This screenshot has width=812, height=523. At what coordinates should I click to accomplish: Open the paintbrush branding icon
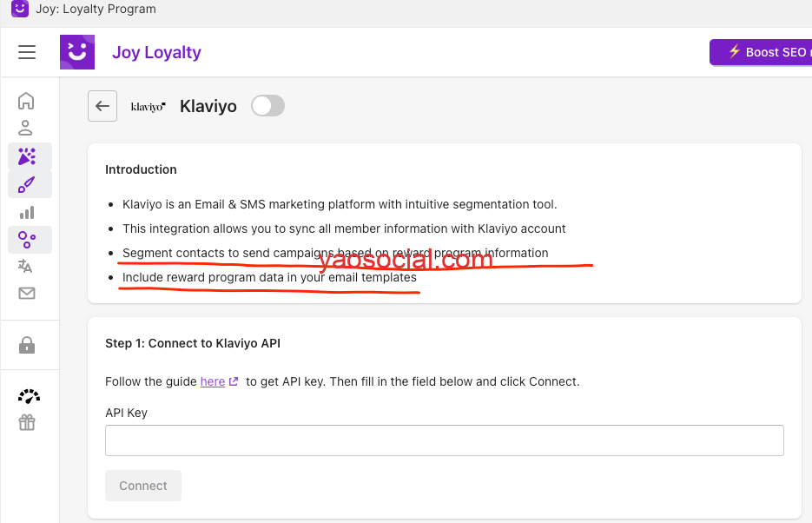28,184
